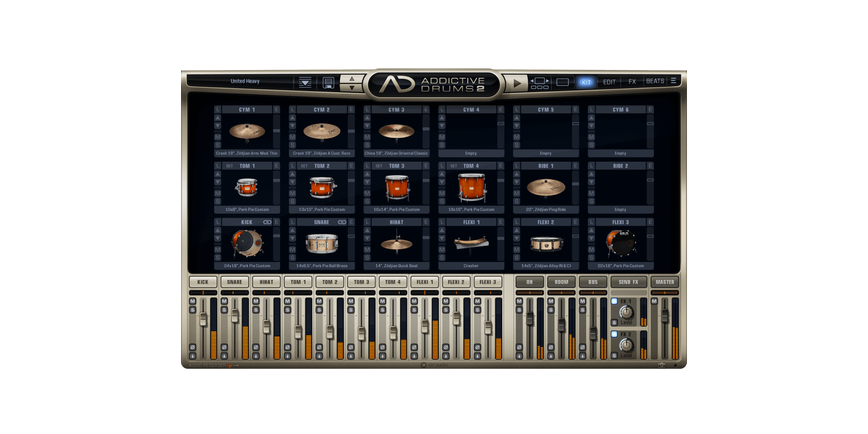Click the camera snapshot icon
This screenshot has width=868, height=434.
tap(661, 365)
